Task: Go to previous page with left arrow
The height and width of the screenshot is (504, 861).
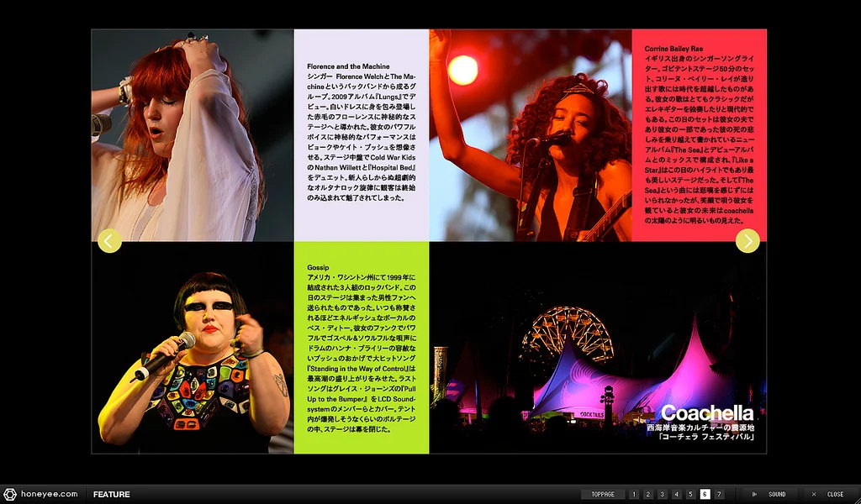Action: coord(109,241)
